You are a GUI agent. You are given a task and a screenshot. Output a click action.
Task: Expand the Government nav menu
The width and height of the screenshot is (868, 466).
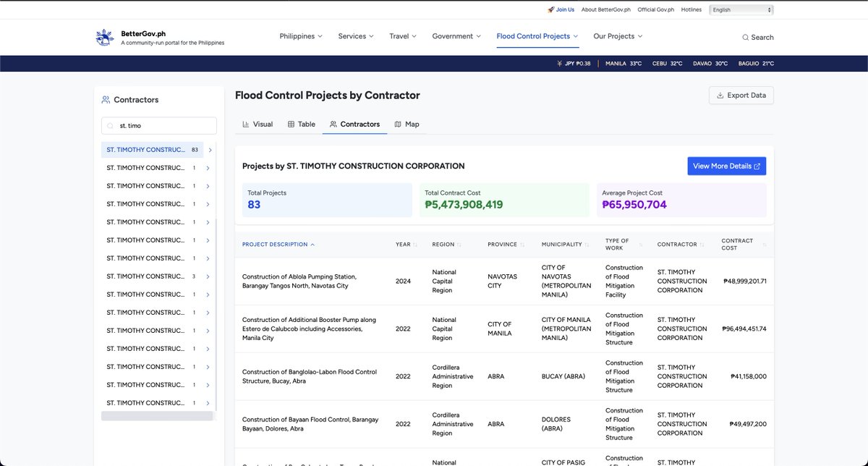point(457,36)
